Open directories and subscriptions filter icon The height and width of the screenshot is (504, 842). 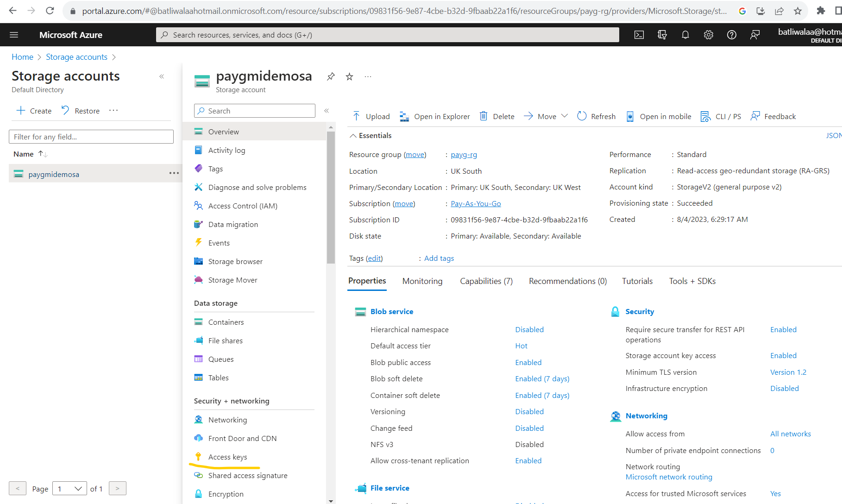[662, 35]
